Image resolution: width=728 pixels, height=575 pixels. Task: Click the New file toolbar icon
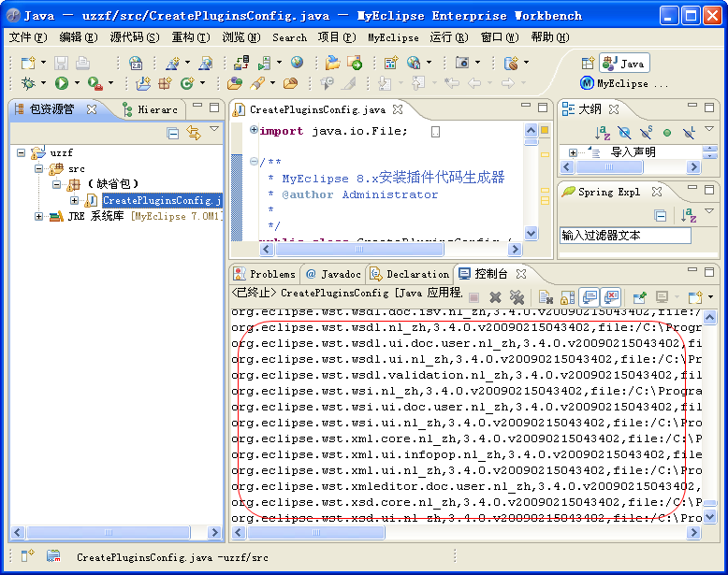[x=28, y=63]
